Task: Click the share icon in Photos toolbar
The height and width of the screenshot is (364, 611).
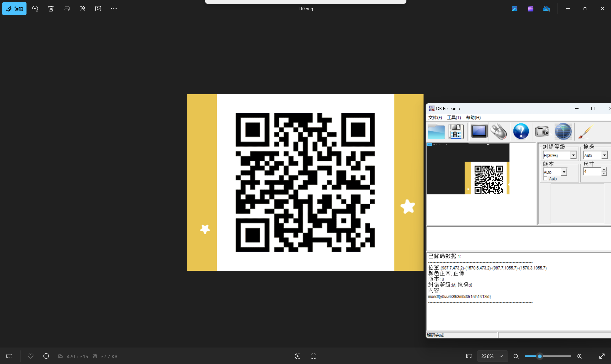Action: [82, 9]
